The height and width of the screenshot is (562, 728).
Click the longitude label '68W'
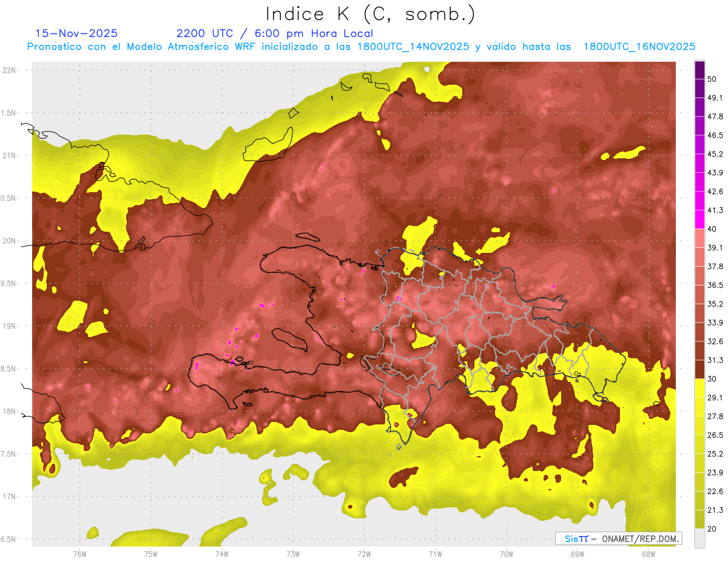click(649, 554)
